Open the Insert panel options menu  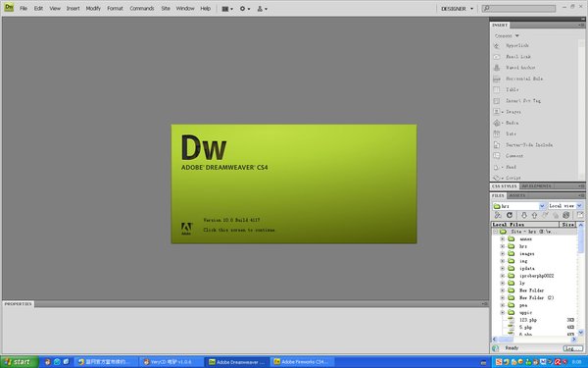pyautogui.click(x=581, y=26)
